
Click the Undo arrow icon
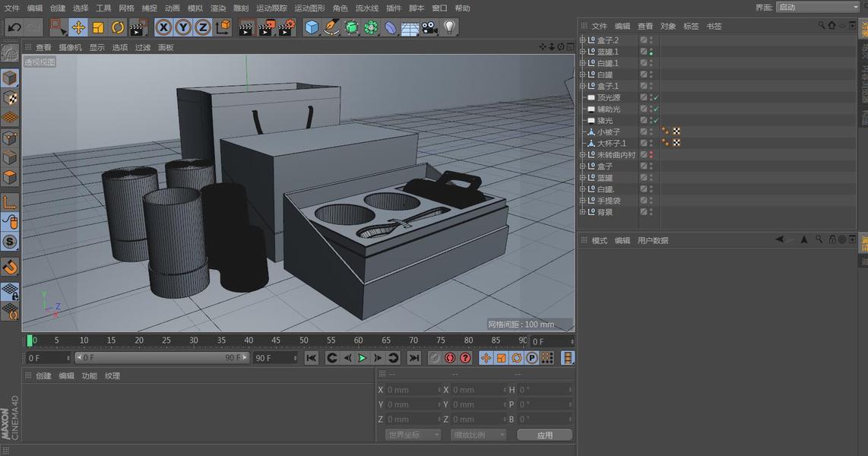tap(14, 28)
